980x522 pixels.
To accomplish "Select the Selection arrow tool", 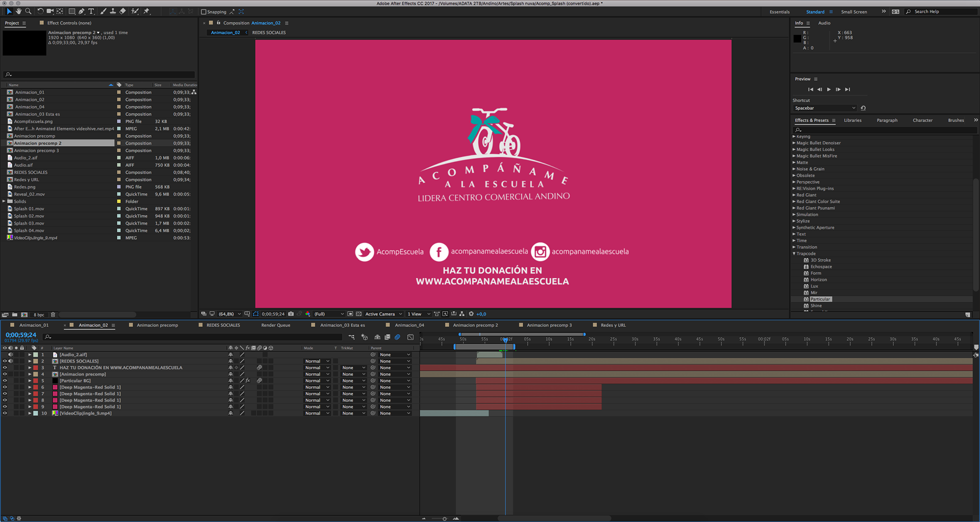I will [x=9, y=11].
